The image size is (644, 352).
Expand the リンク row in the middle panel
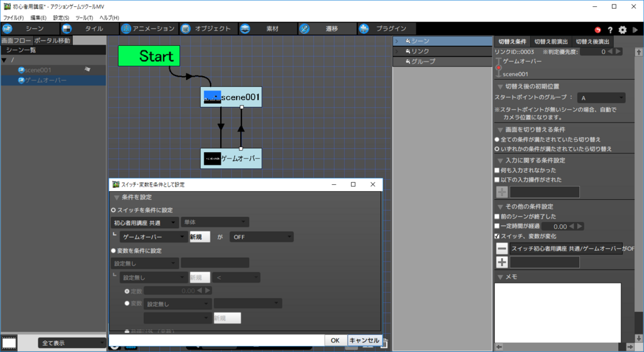[397, 52]
